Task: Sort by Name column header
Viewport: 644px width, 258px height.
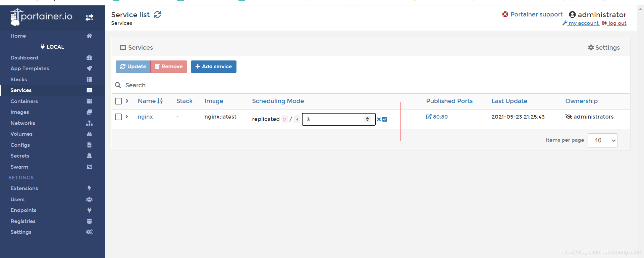Action: [150, 101]
